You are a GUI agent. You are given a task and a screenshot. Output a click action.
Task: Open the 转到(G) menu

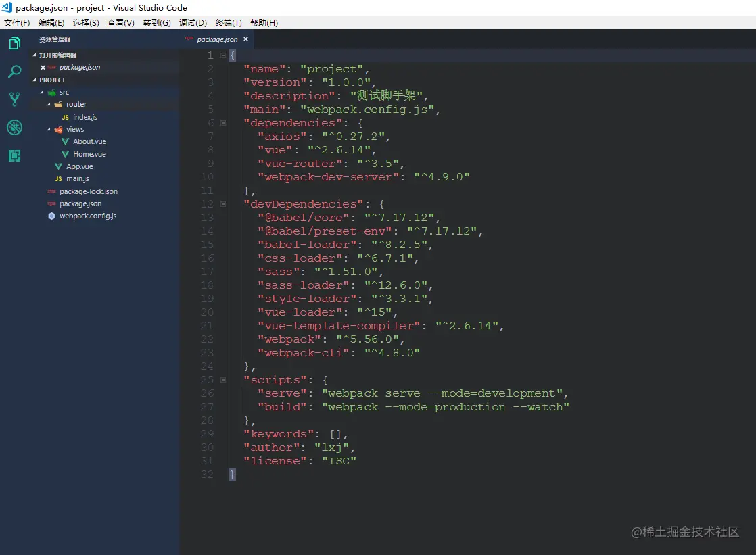tap(157, 23)
